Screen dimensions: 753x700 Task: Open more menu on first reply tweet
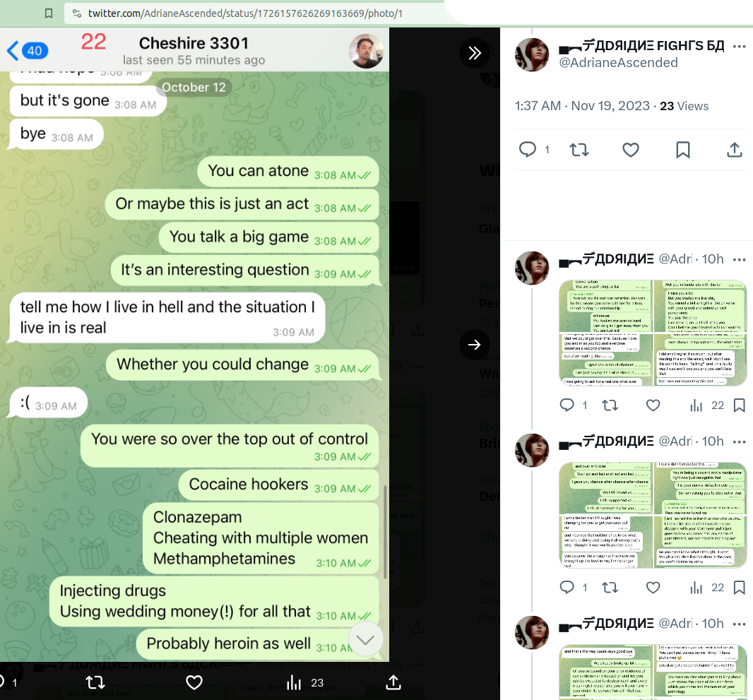click(739, 260)
